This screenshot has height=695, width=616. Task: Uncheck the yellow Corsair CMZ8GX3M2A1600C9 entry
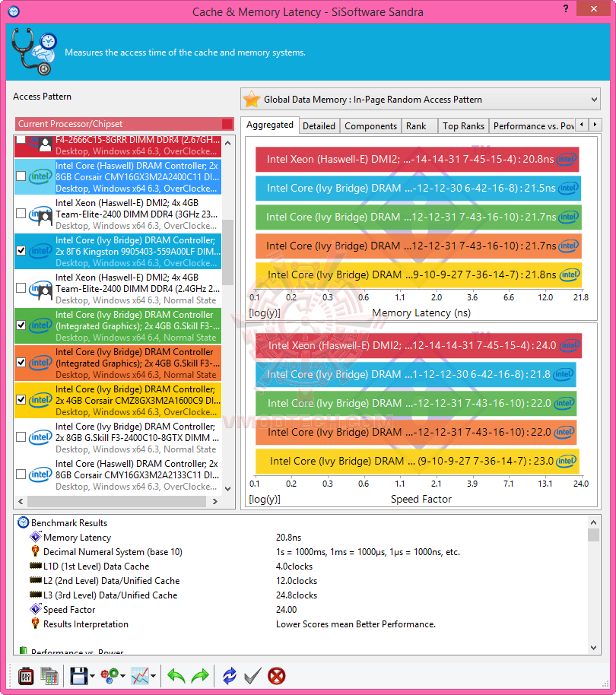coord(21,399)
